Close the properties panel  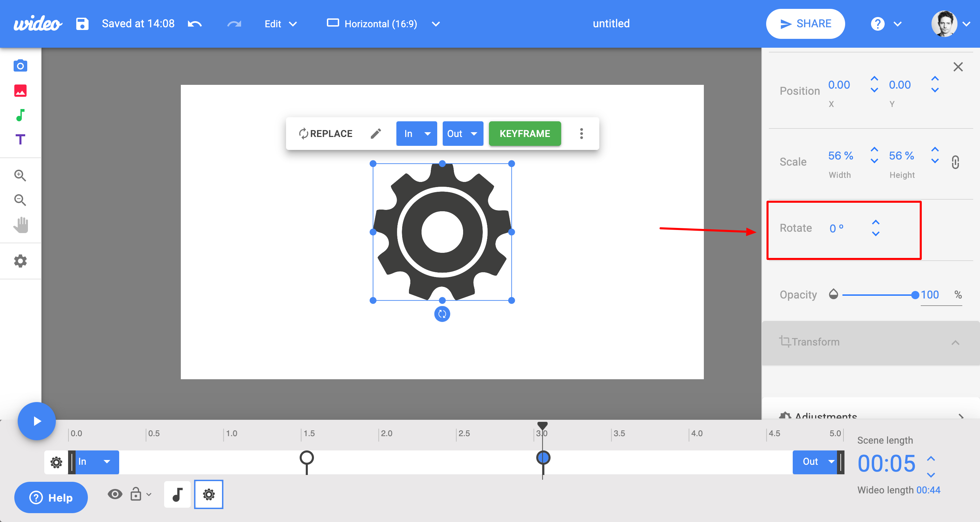pyautogui.click(x=958, y=67)
